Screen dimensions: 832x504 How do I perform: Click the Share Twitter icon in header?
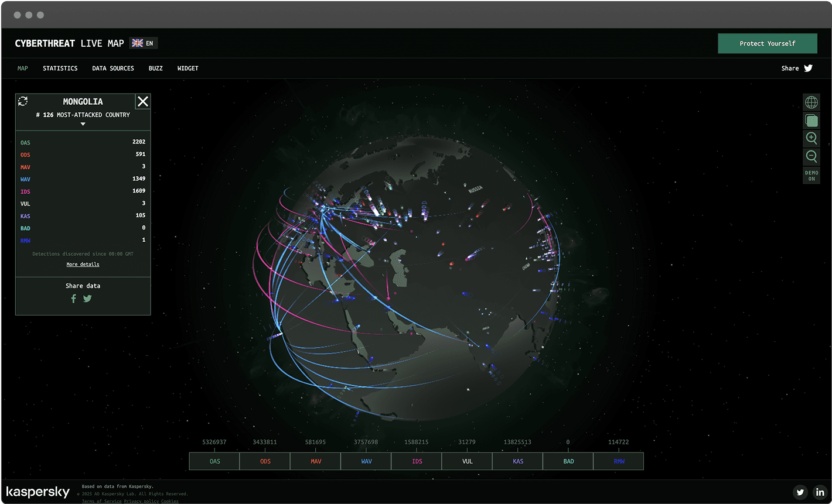click(808, 68)
